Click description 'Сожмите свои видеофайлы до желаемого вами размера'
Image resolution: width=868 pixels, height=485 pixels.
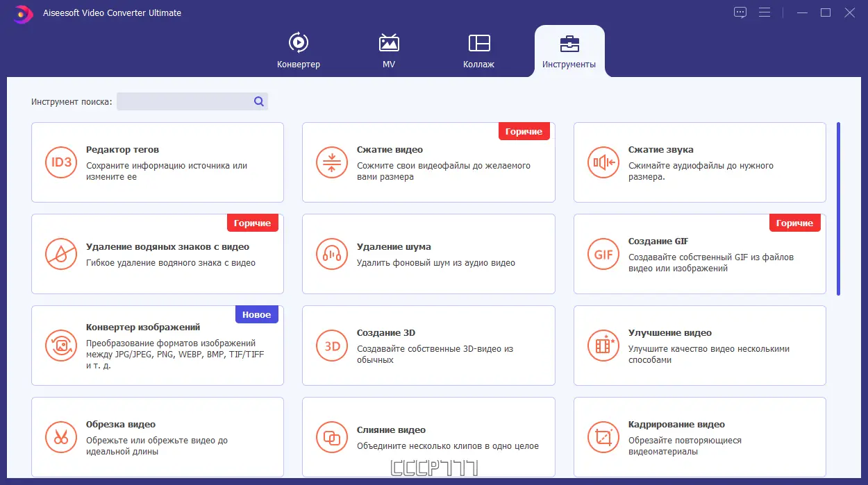click(x=444, y=171)
